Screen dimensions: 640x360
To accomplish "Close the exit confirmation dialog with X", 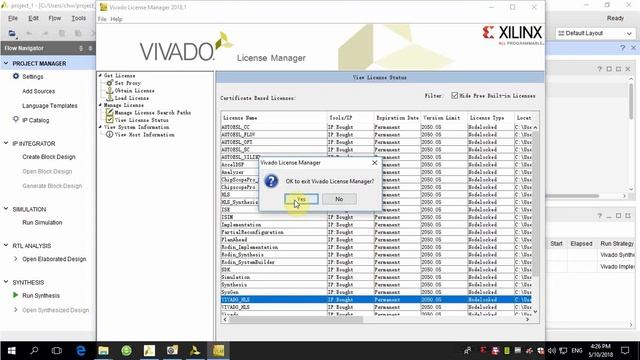I will [374, 162].
